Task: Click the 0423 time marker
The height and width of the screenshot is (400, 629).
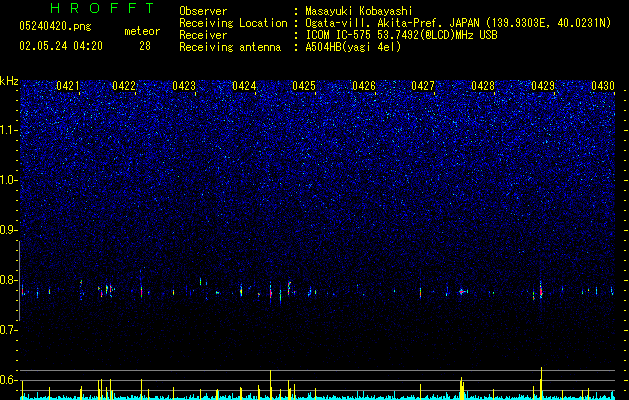Action: click(184, 86)
